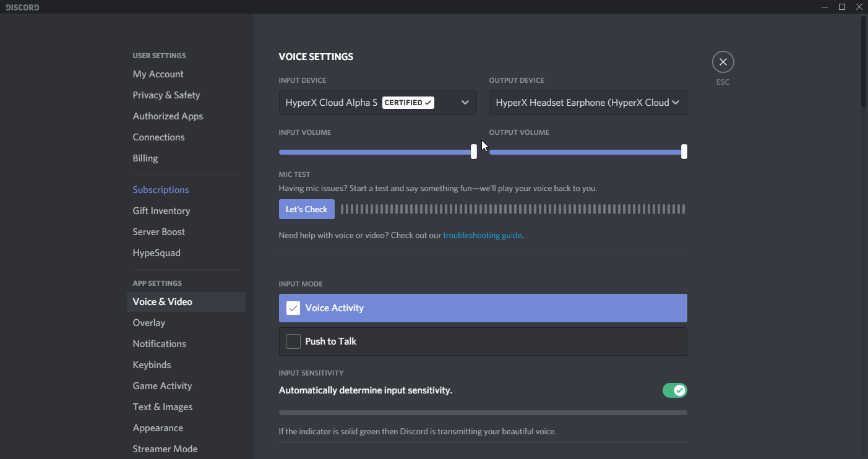Image resolution: width=868 pixels, height=459 pixels.
Task: Disable automatic input sensitivity toggle
Action: coord(674,390)
